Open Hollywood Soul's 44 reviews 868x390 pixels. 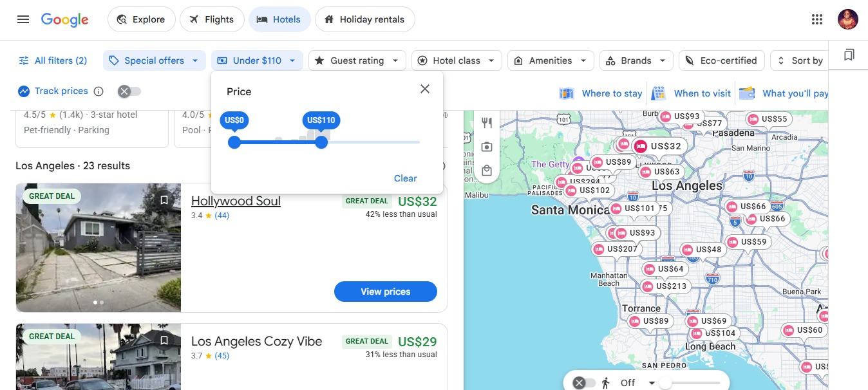coord(222,216)
